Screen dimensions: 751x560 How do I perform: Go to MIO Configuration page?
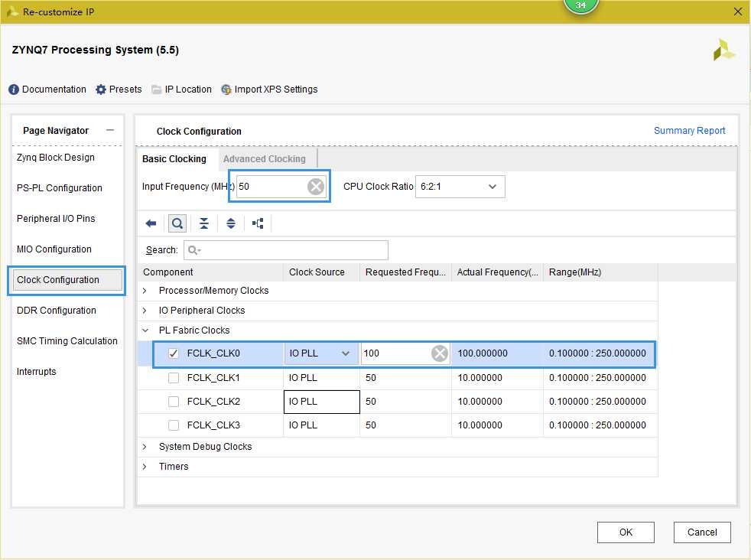(x=54, y=249)
